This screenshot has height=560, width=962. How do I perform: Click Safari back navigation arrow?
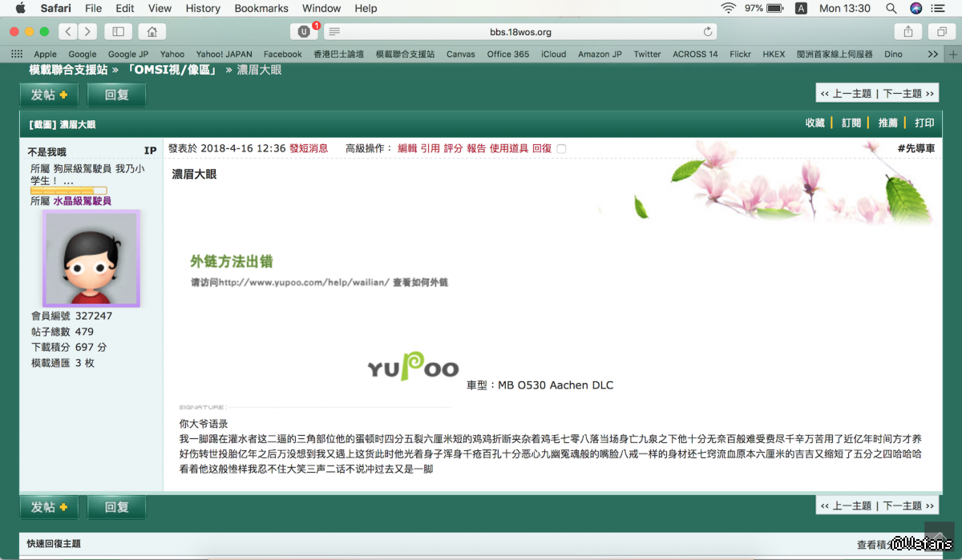tap(68, 32)
